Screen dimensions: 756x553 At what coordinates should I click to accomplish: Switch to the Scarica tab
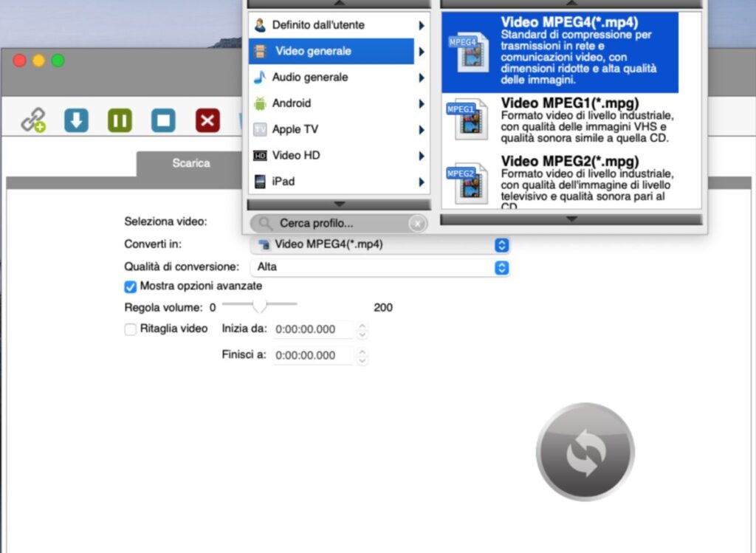(x=191, y=163)
